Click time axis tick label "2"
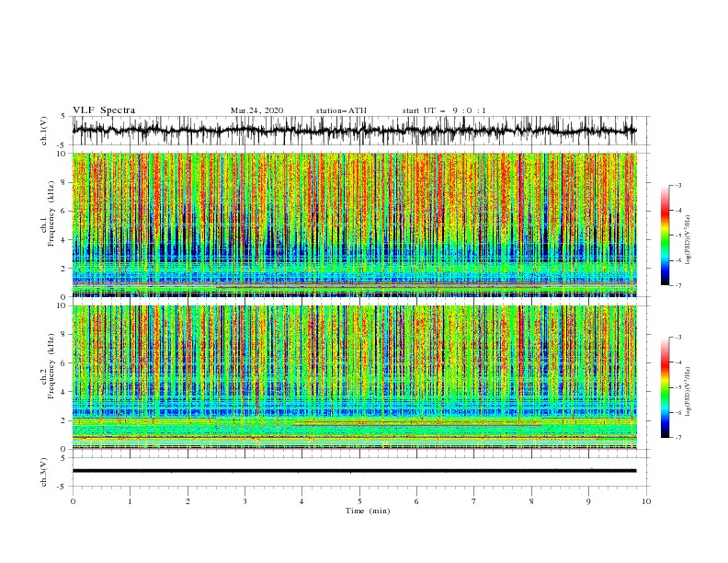Viewport: 728px width, 563px height. [188, 501]
